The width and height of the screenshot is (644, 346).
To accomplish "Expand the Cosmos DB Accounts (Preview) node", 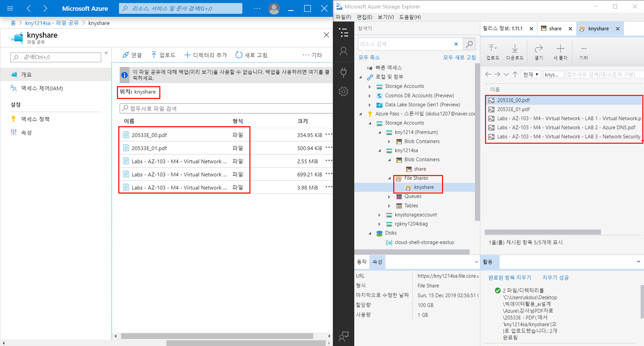I will pos(370,95).
